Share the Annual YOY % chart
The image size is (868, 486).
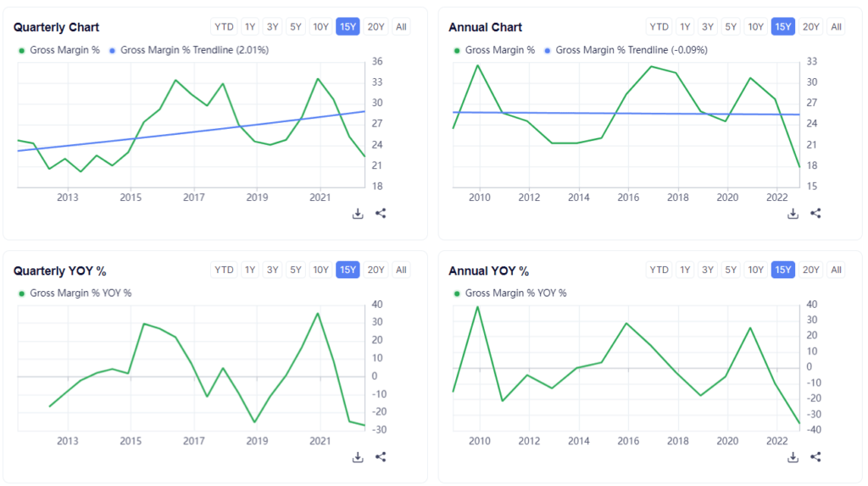pyautogui.click(x=815, y=457)
